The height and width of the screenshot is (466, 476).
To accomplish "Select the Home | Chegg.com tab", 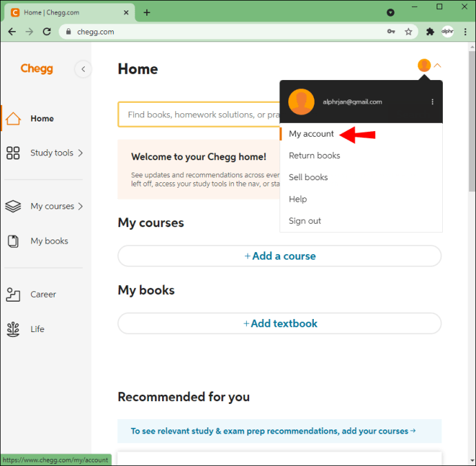I will tap(70, 12).
